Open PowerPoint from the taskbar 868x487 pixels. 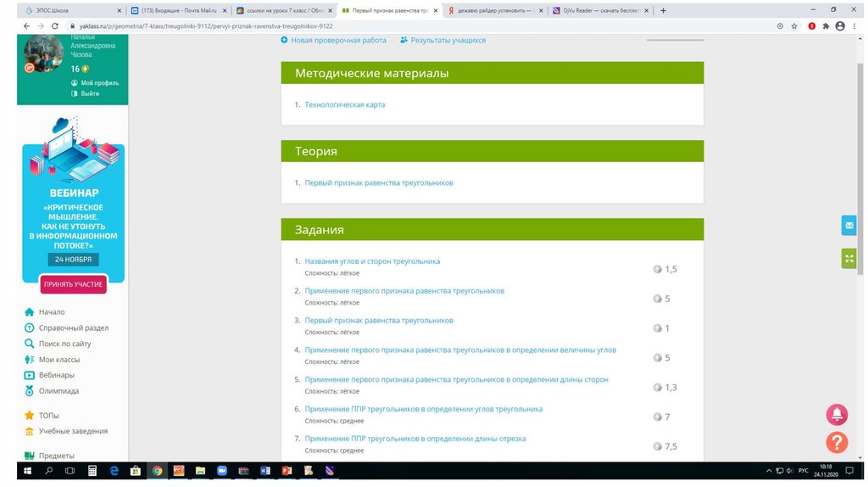pyautogui.click(x=287, y=471)
